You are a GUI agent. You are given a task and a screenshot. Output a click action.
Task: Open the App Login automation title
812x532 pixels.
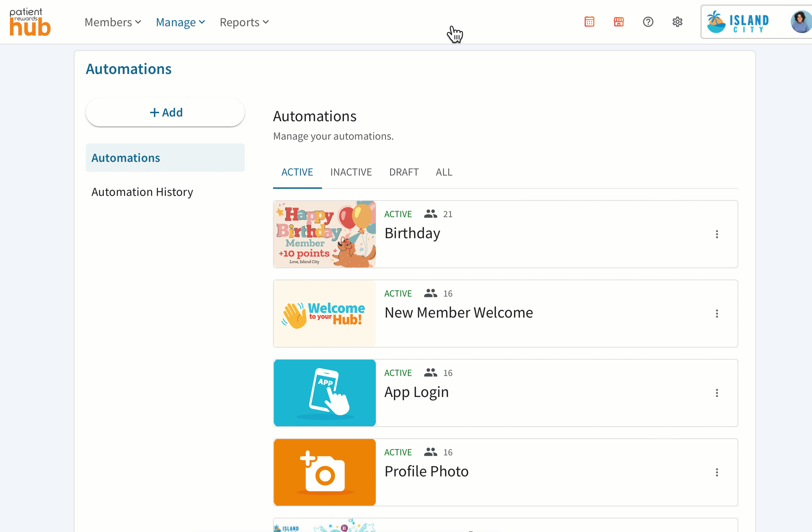(417, 393)
